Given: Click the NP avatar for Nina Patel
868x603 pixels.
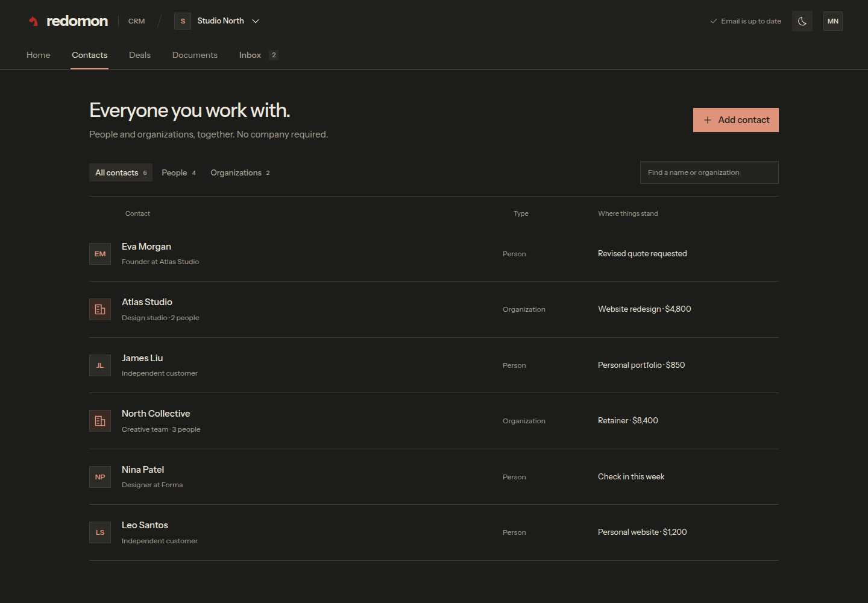Looking at the screenshot, I should [100, 477].
